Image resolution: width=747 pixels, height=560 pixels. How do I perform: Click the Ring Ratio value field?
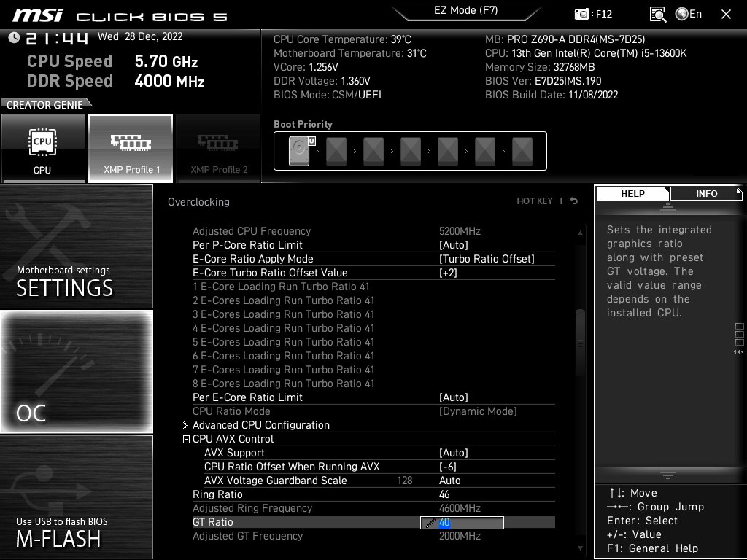coord(444,494)
